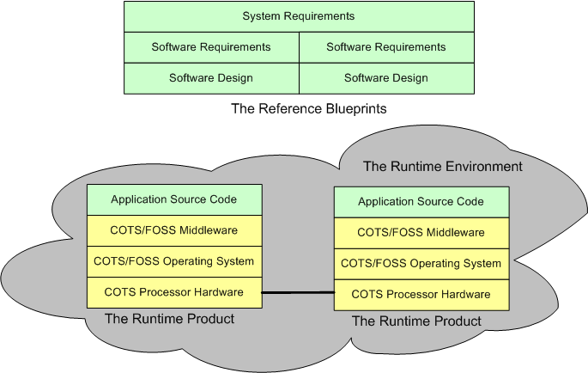Select the right Software Requirements block
The height and width of the screenshot is (373, 588).
[x=386, y=47]
